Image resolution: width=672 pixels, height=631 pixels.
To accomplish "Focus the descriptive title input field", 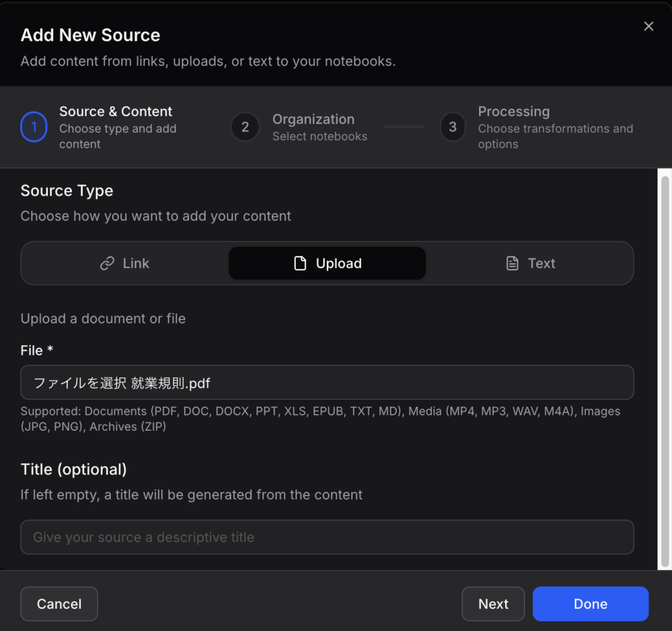I will 327,538.
